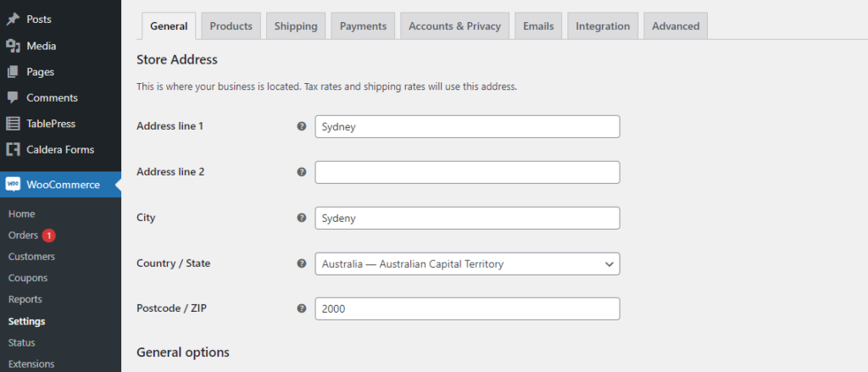Open the Orders submenu link

[23, 236]
